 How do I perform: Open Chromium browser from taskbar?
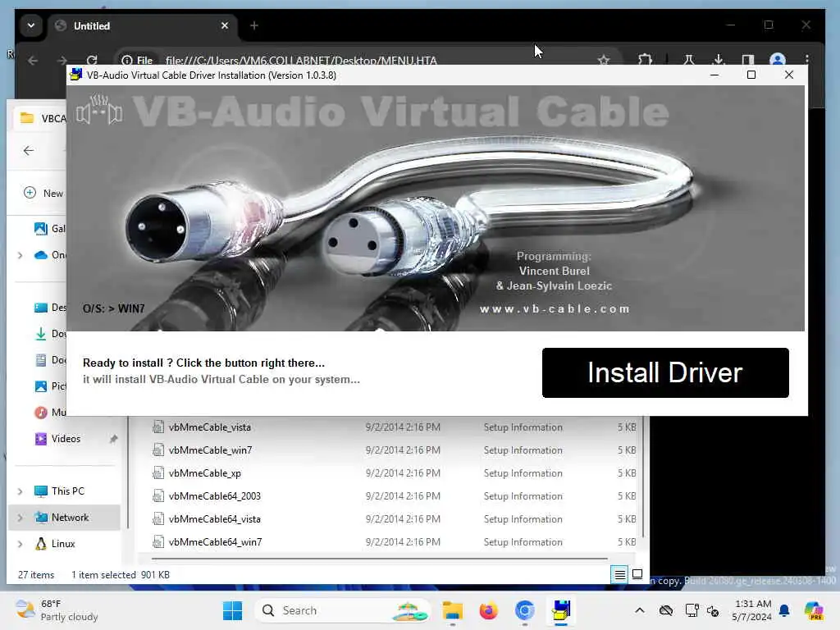tap(524, 610)
